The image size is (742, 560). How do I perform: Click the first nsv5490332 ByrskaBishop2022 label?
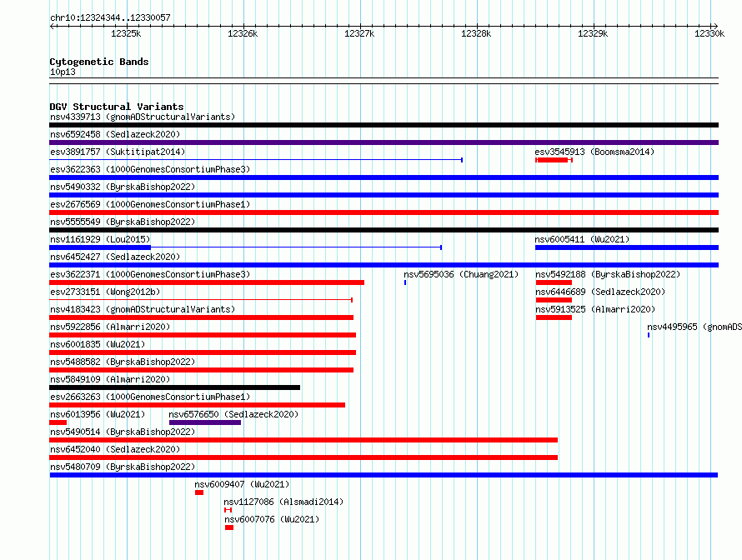[123, 187]
